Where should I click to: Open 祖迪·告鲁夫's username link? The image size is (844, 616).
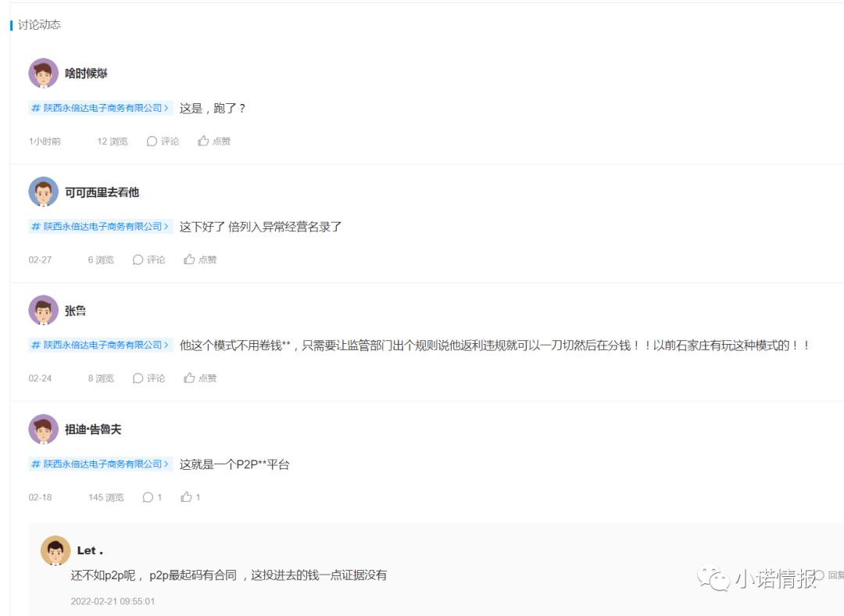click(93, 429)
